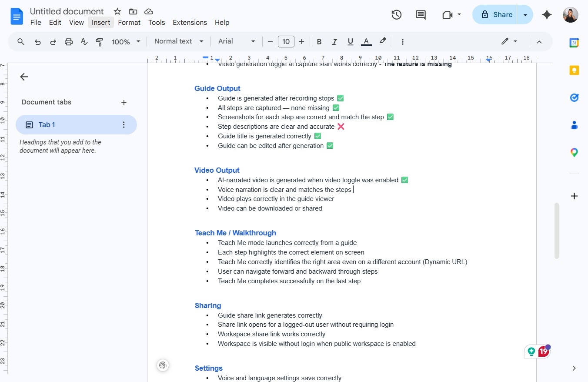
Task: Open the Share options dropdown arrow
Action: coord(525,15)
